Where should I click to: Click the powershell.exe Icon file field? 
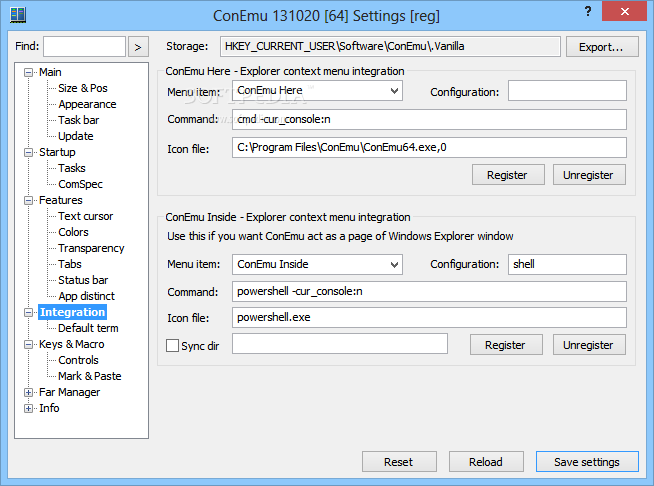(x=429, y=317)
